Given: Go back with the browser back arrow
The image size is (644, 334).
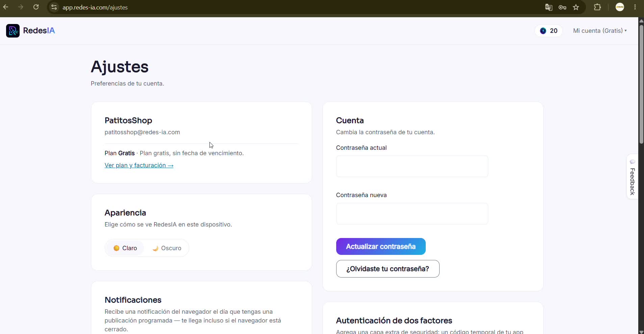Looking at the screenshot, I should click(6, 7).
